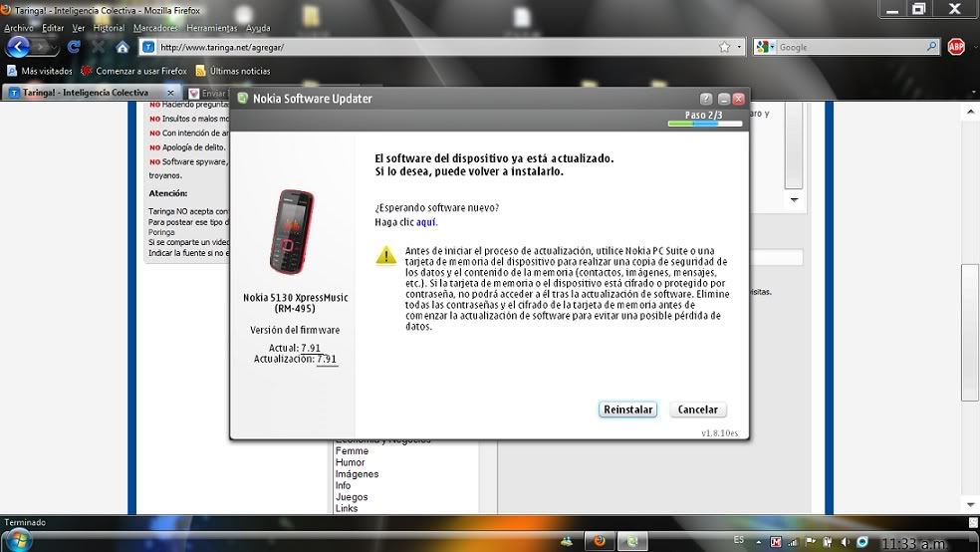Viewport: 980px width, 552px height.
Task: Click the warning triangle icon in updater
Action: coord(386,255)
